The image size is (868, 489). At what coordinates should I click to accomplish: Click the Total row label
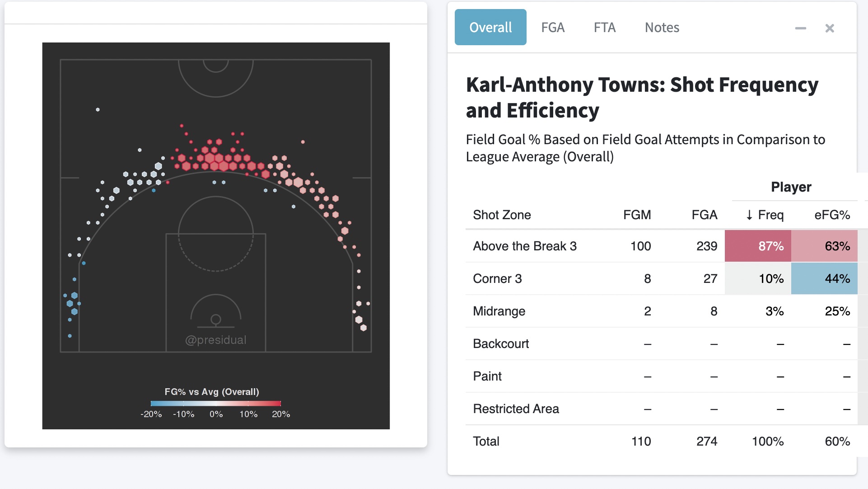(486, 441)
